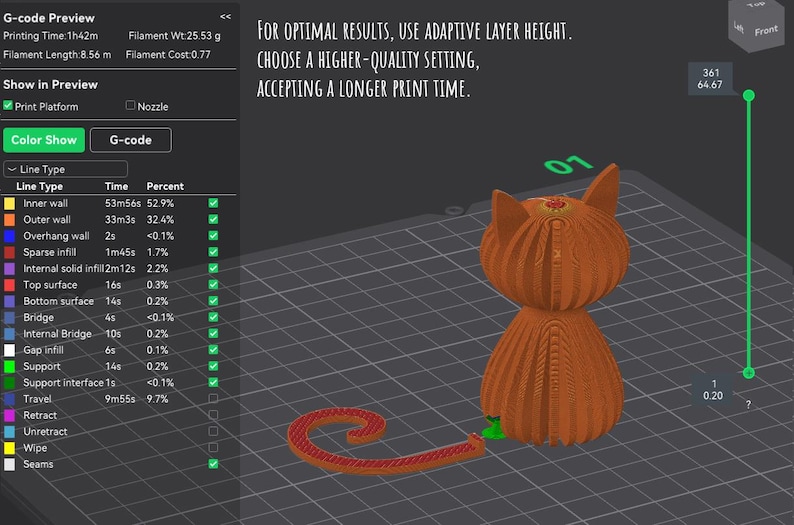794x525 pixels.
Task: Hide Seams checkbox
Action: 213,464
